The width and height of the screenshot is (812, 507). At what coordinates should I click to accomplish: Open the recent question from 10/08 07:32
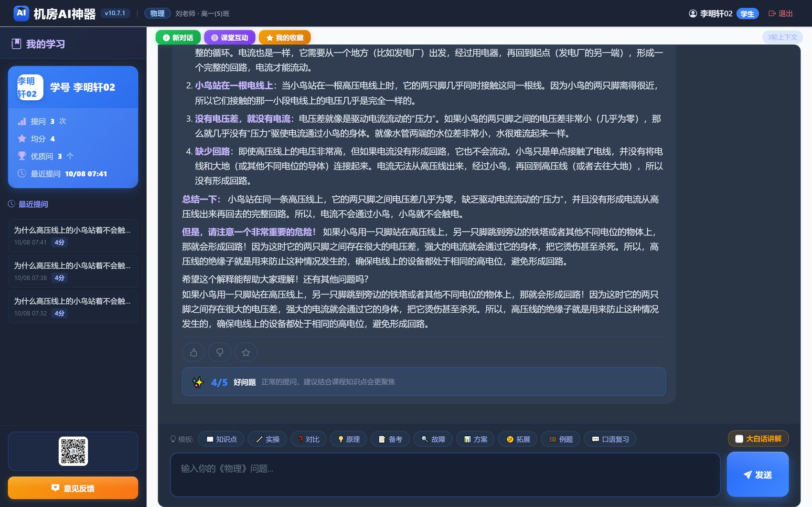click(73, 307)
